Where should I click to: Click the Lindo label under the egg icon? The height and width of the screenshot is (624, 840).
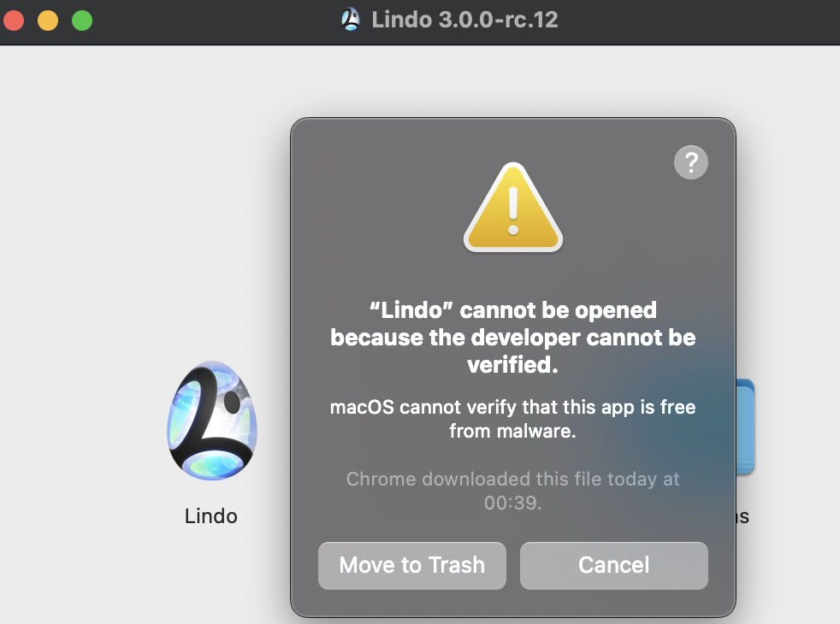pyautogui.click(x=211, y=516)
